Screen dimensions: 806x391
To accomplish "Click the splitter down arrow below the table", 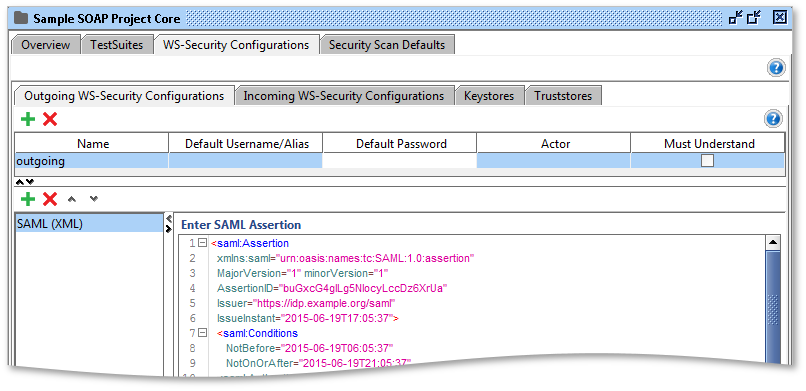I will point(30,181).
